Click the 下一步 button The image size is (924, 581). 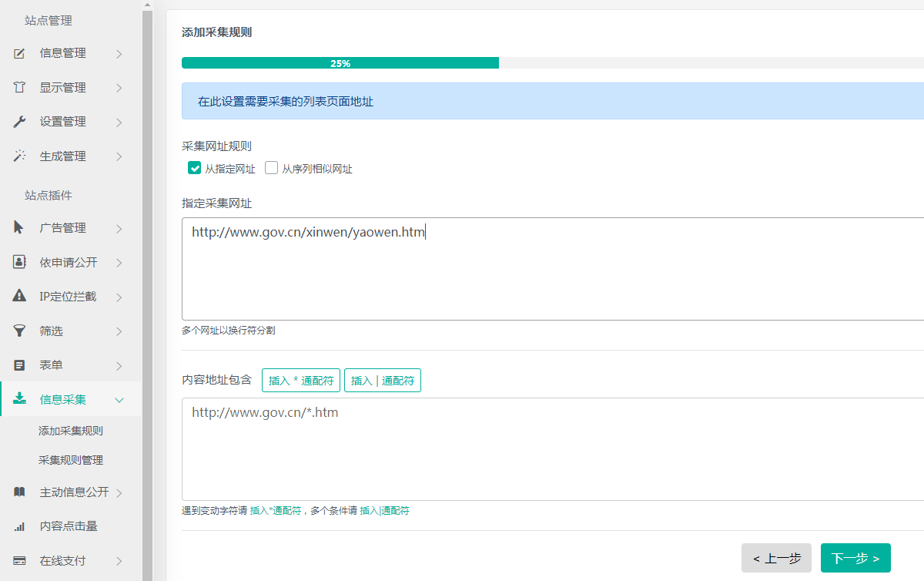coord(855,558)
